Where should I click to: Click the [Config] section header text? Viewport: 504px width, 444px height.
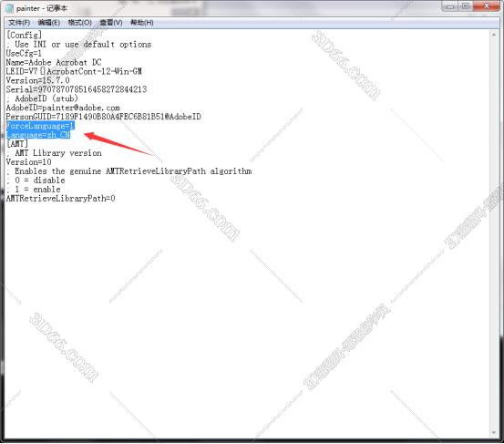point(24,35)
